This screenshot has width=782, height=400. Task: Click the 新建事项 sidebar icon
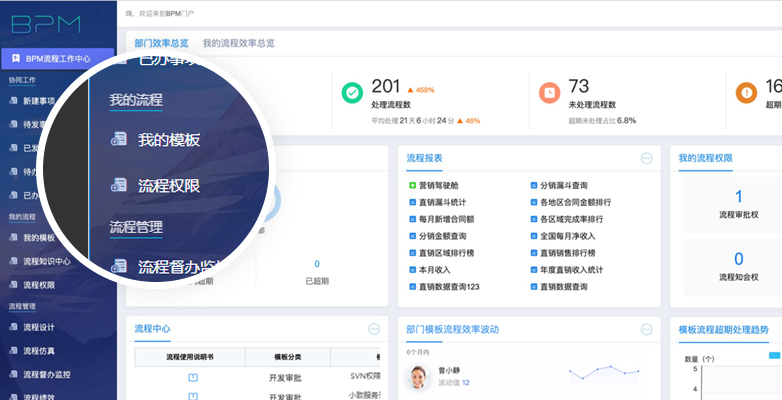coord(13,101)
